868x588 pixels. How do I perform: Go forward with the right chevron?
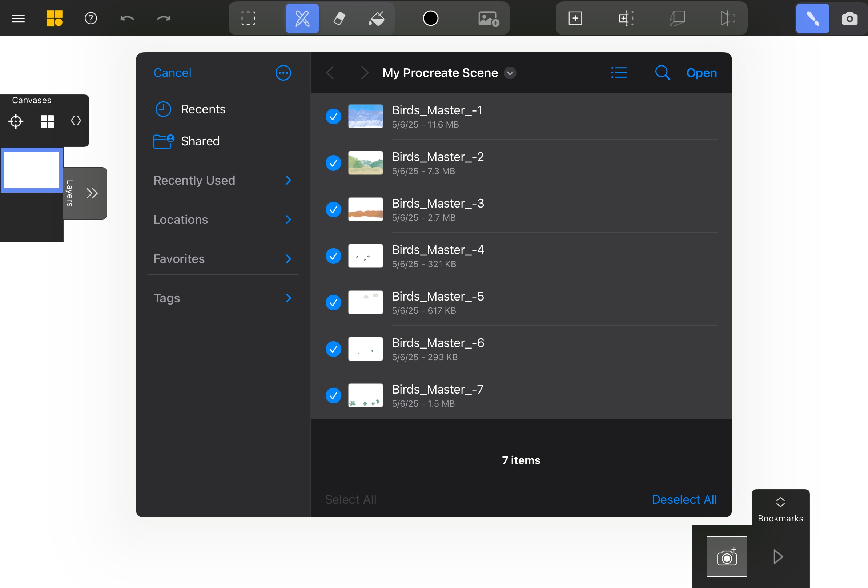coord(365,73)
